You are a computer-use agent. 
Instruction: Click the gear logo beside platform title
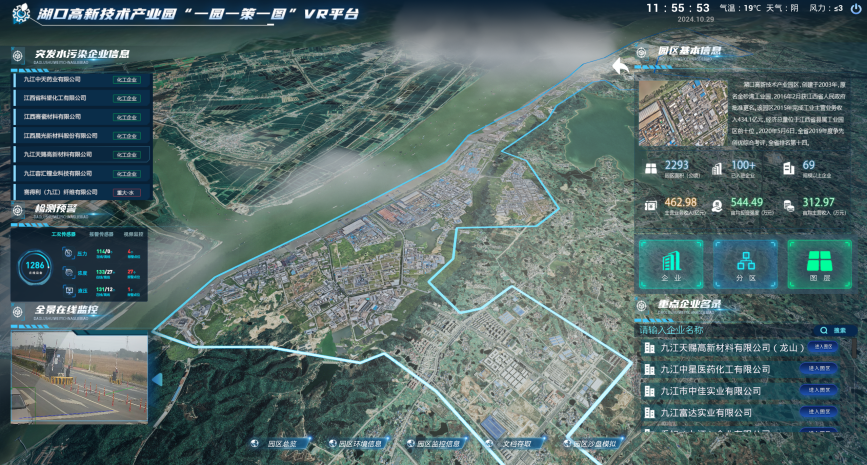(21, 13)
